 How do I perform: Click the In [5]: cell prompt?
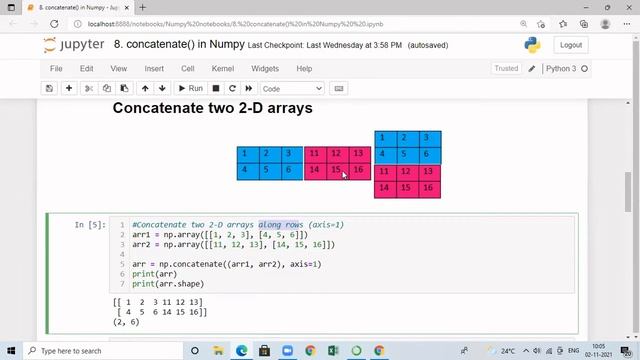[x=90, y=225]
